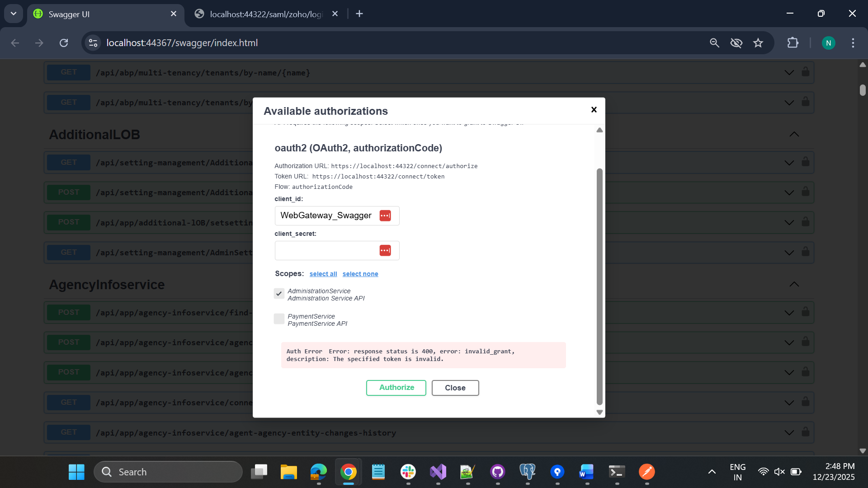Check the PaymentService scope checkbox

279,319
